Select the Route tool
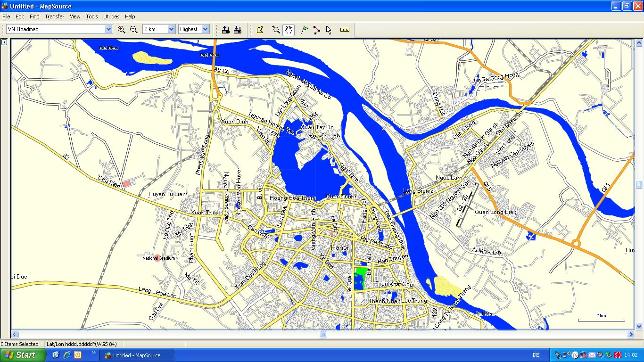 [x=316, y=30]
